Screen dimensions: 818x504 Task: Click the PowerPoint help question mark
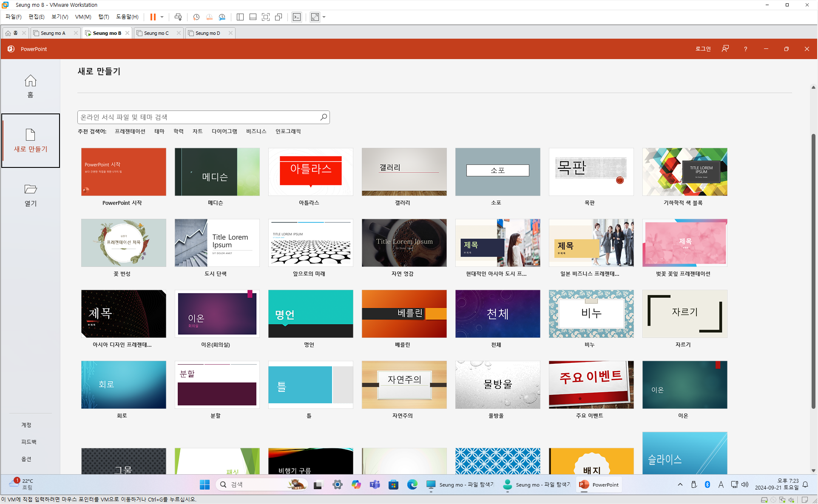(x=745, y=49)
